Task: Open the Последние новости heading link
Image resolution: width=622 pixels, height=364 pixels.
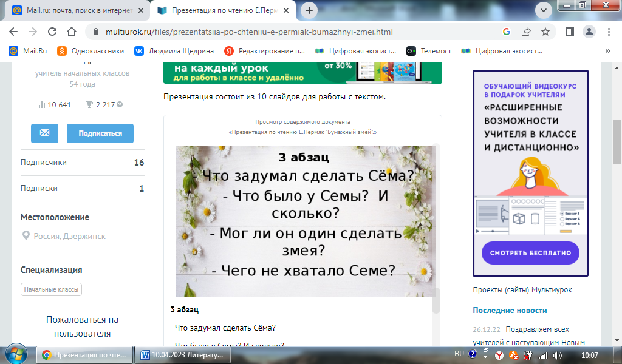Action: pos(510,311)
